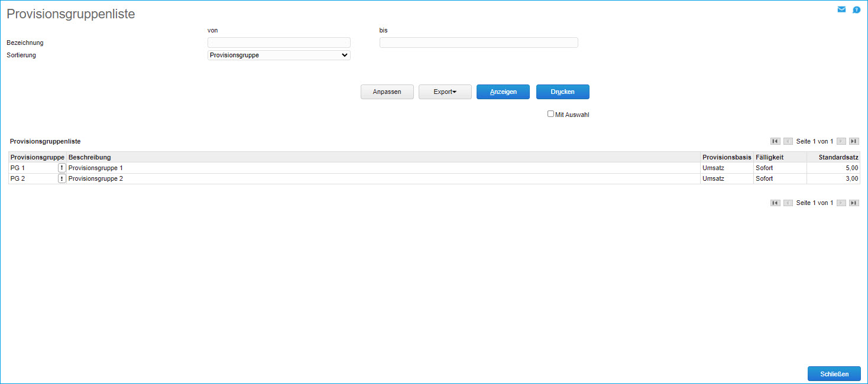
Task: Sort by Provisionsgruppe column header
Action: coord(37,157)
